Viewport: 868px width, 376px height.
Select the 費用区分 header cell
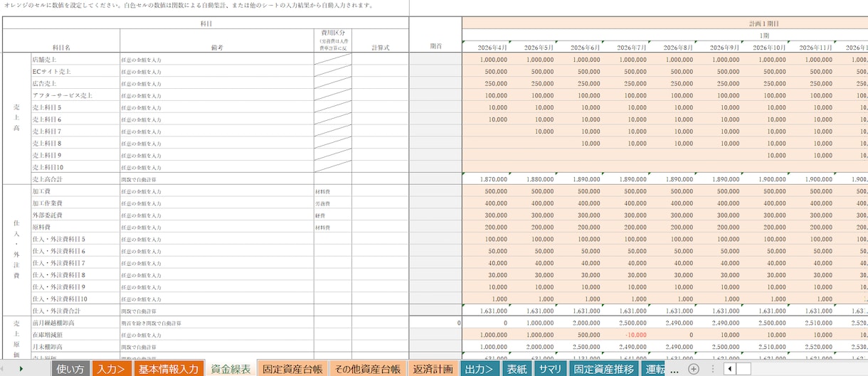[332, 41]
